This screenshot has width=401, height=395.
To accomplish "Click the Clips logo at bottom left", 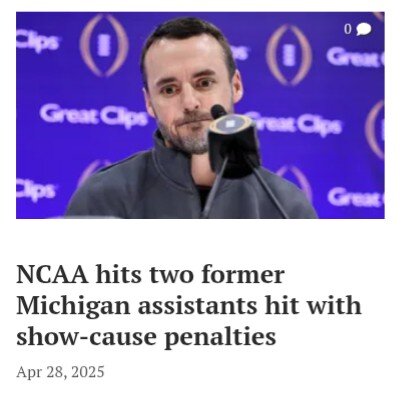I will pyautogui.click(x=36, y=191).
